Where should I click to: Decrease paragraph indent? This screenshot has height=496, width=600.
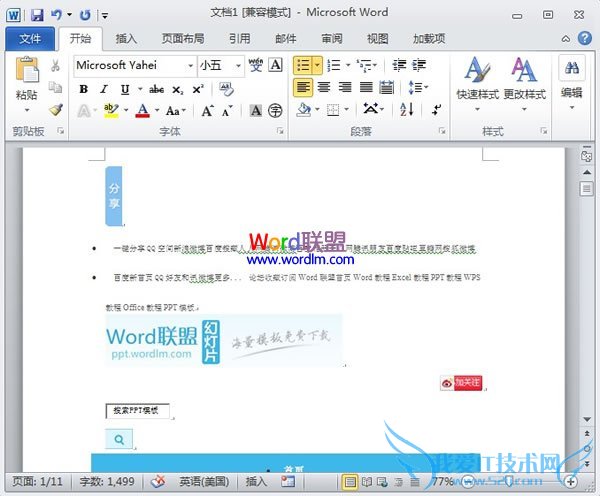[399, 65]
